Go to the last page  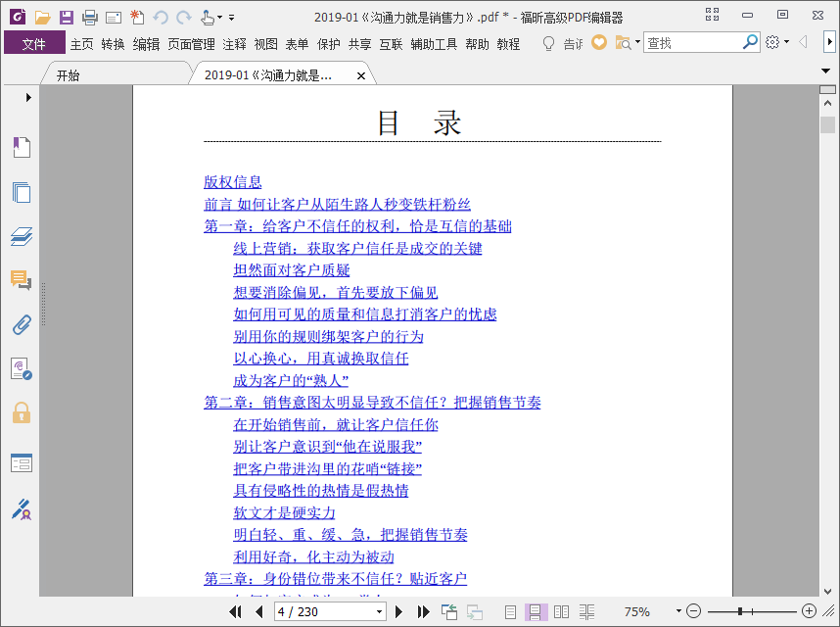[423, 611]
